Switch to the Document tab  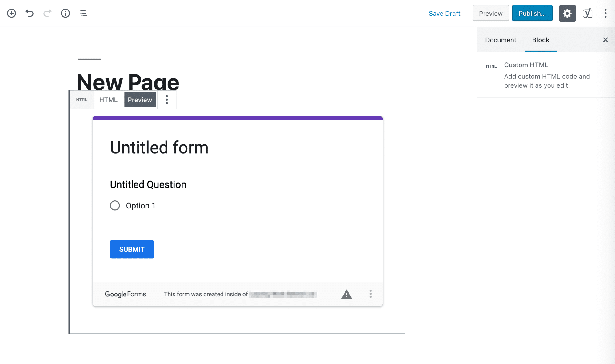click(x=500, y=40)
